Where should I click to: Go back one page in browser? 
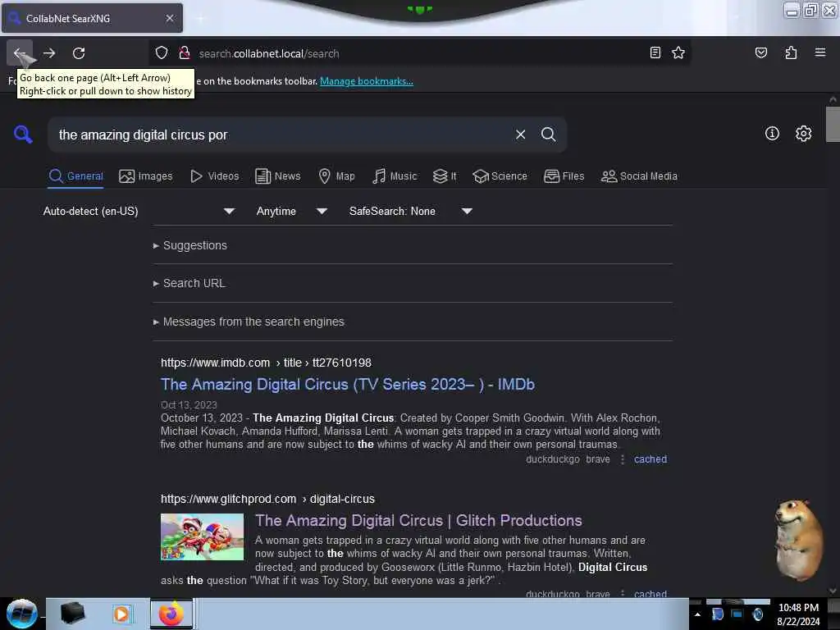[20, 53]
